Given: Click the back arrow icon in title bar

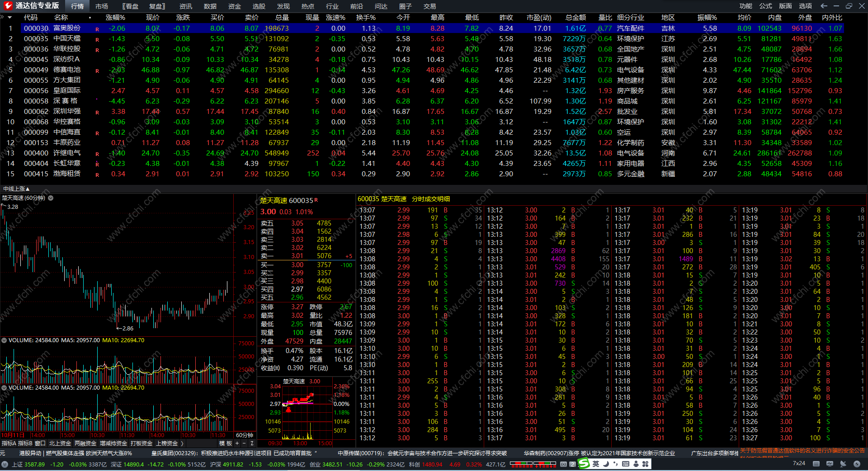Looking at the screenshot, I should pos(824,6).
